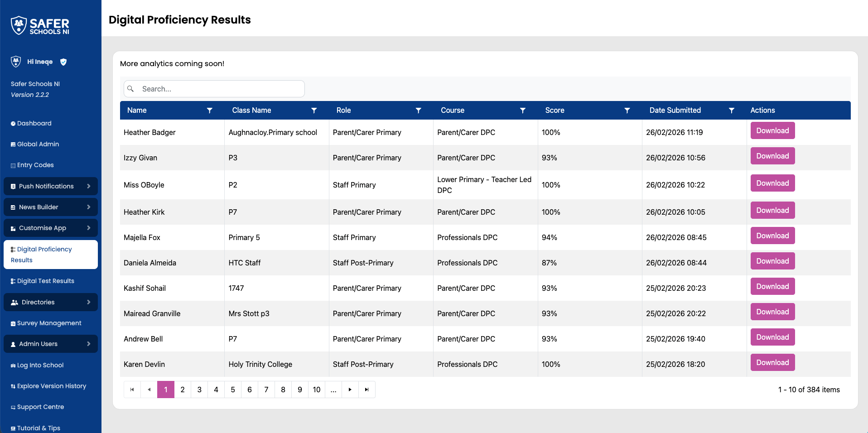Download Heather Badger's result
Image resolution: width=868 pixels, height=433 pixels.
[x=772, y=131]
